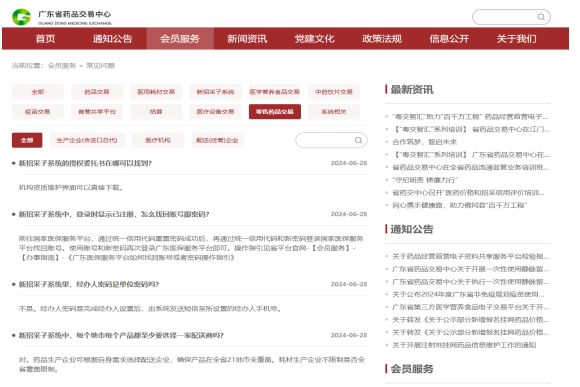
Task: Go to the 新闻资讯 navigation tab
Action: pyautogui.click(x=247, y=38)
